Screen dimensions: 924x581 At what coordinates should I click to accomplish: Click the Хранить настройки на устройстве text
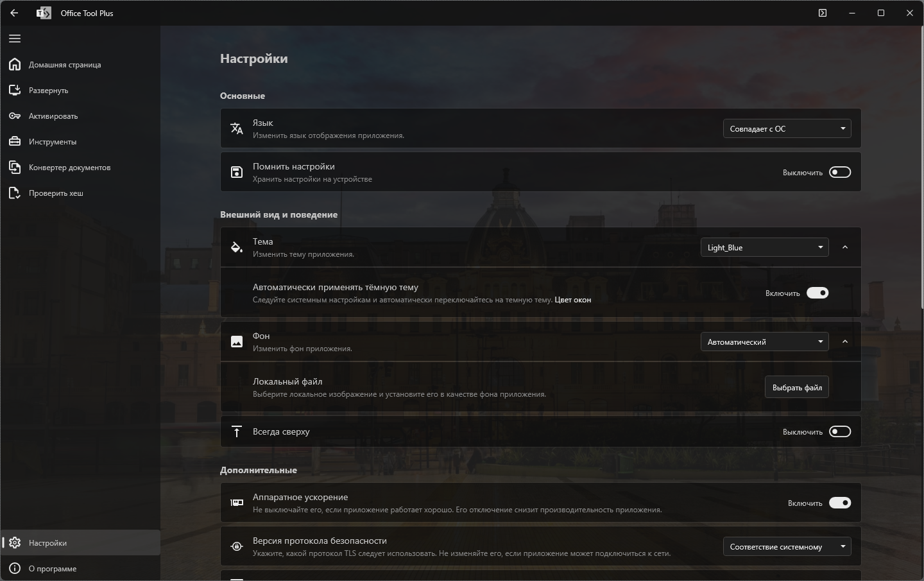coord(312,179)
